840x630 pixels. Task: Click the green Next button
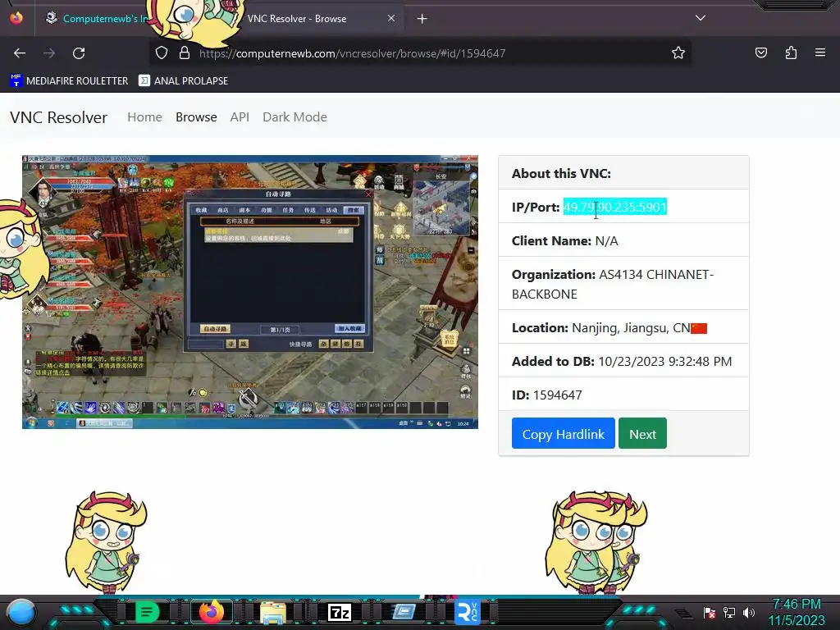point(642,433)
